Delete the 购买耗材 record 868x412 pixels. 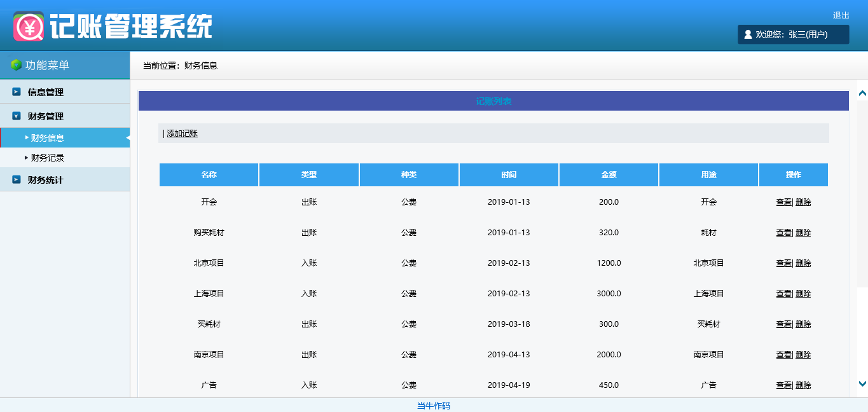pos(803,233)
